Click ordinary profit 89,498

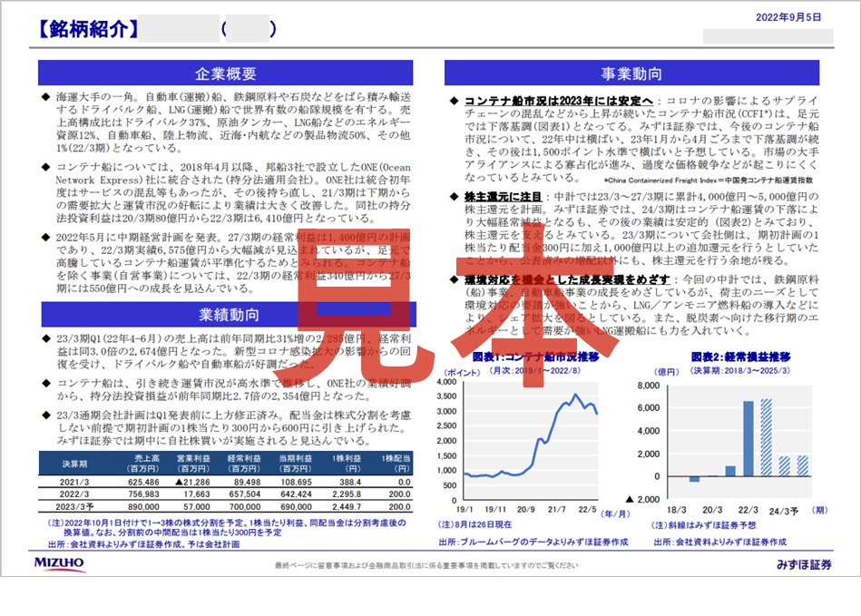(x=247, y=482)
